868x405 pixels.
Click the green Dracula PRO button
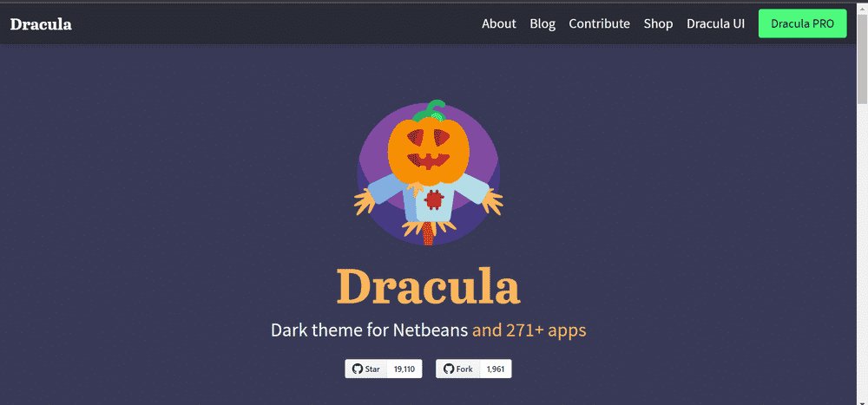(803, 23)
